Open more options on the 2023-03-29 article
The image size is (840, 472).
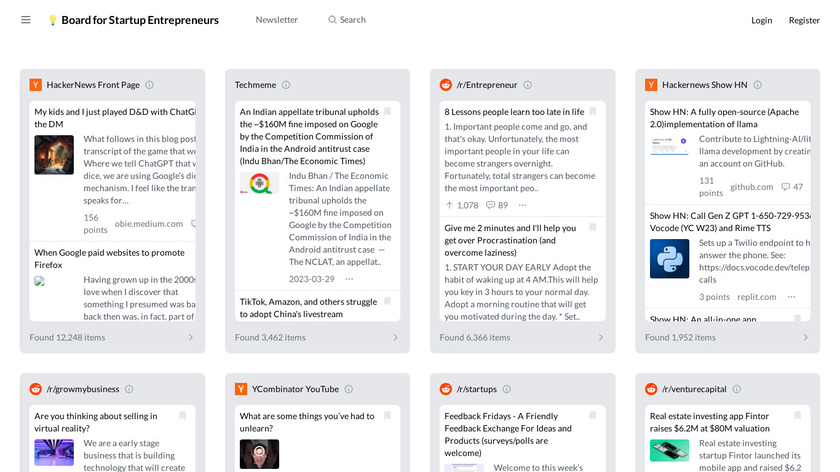click(x=349, y=278)
